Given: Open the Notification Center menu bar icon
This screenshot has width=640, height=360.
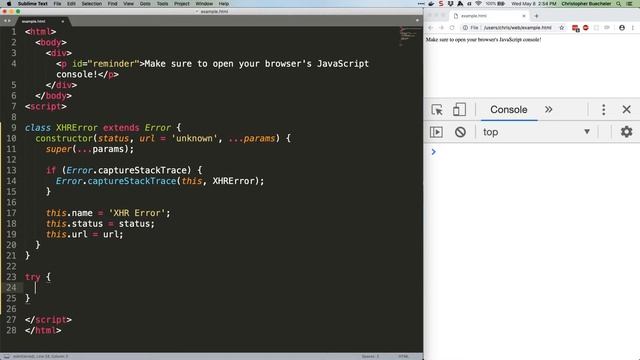Looking at the screenshot, I should tap(630, 4).
